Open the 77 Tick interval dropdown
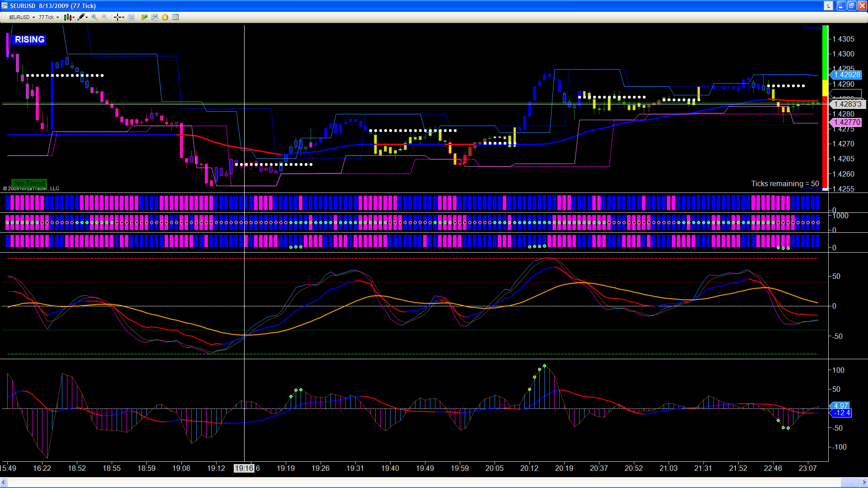Image resolution: width=868 pixels, height=488 pixels. [x=49, y=17]
